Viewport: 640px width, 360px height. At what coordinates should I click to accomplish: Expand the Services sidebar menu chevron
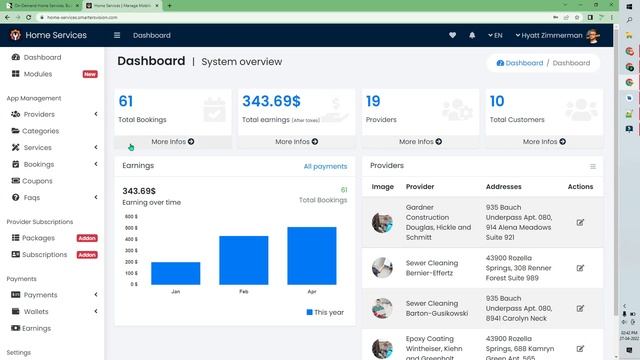click(x=96, y=147)
